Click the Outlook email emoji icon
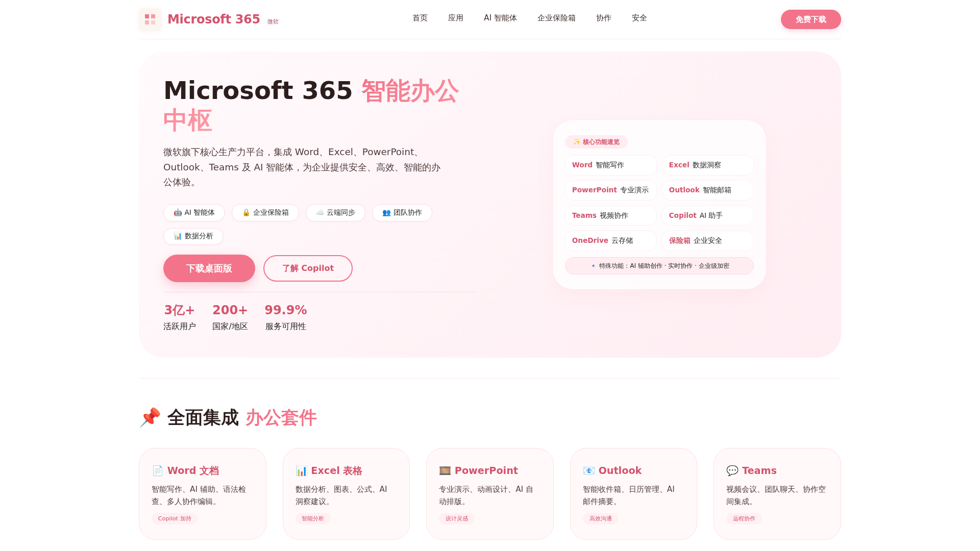The image size is (980, 551). [589, 470]
